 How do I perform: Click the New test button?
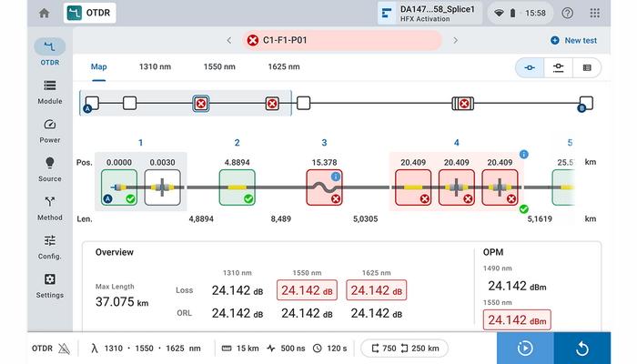(573, 40)
